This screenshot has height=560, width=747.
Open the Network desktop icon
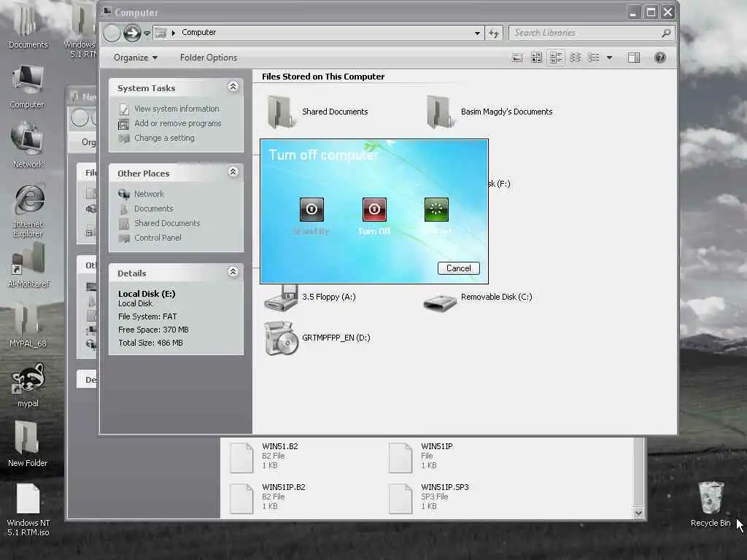tap(27, 145)
